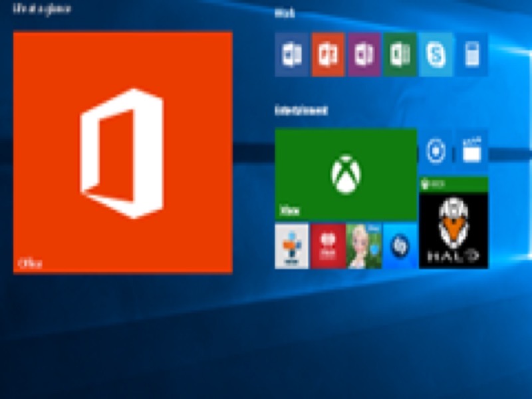Click the green Xbox banner above Halo artwork

click(454, 184)
